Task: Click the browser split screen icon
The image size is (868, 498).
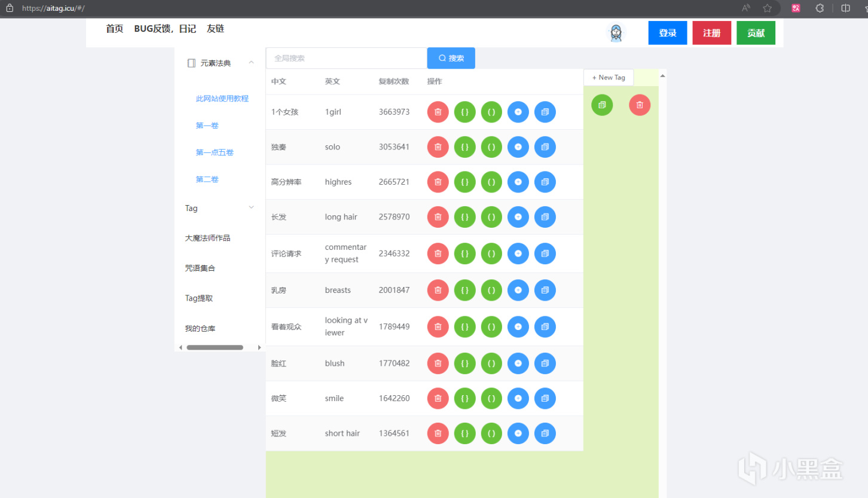Action: point(845,8)
